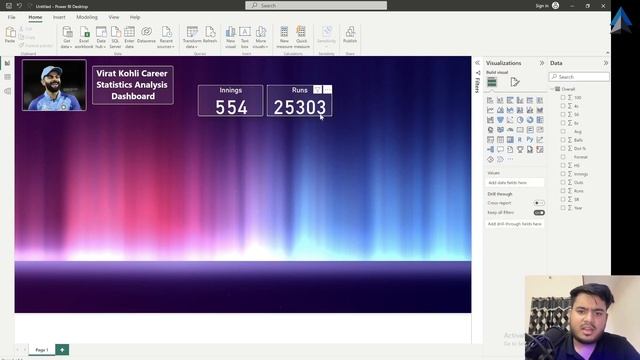Open the Transform data dropdown

click(x=192, y=38)
